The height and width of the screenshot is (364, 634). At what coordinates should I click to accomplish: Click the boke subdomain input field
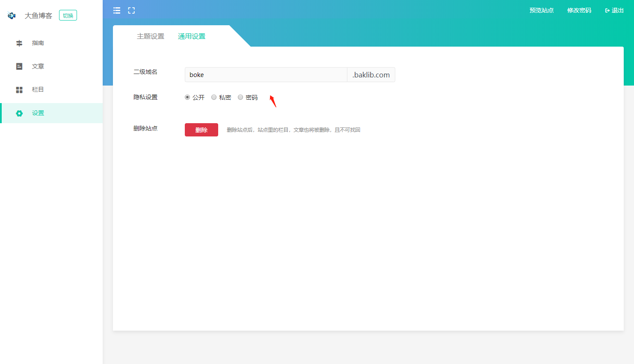point(266,75)
